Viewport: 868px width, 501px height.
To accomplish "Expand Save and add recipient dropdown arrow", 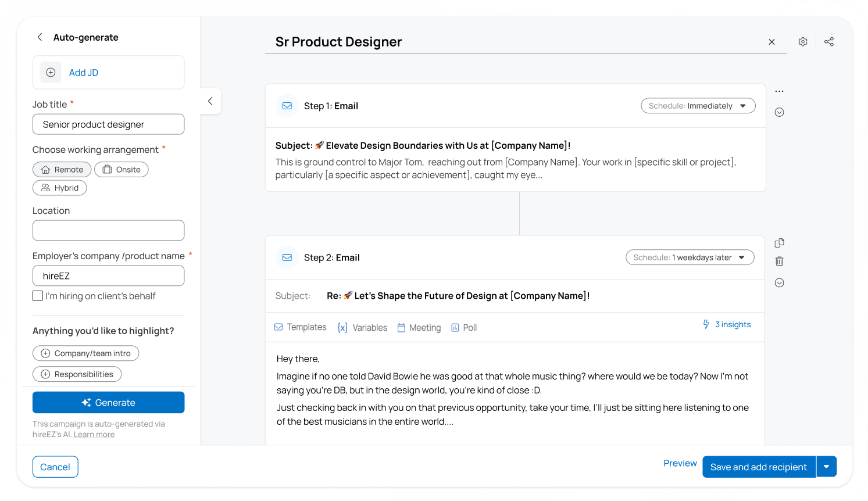I will click(826, 467).
